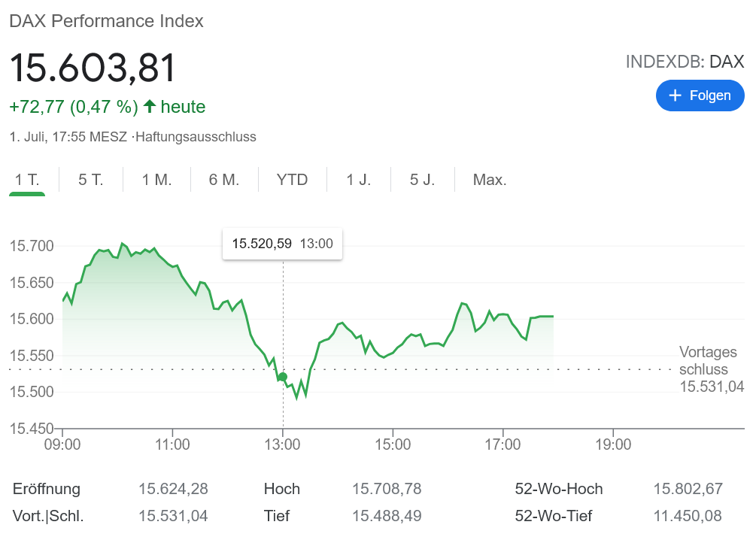
Task: Click the 17:00 time axis label
Action: click(x=502, y=444)
